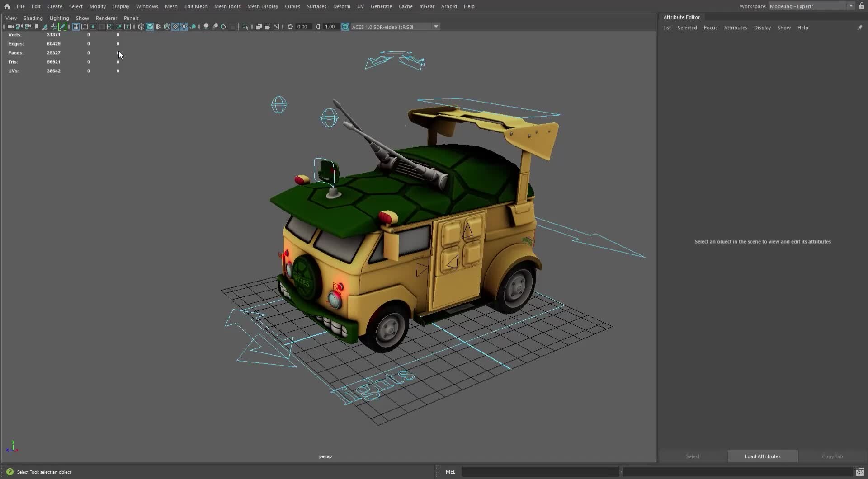Open the ACES 1.0 SDR-video dropdown

point(435,27)
